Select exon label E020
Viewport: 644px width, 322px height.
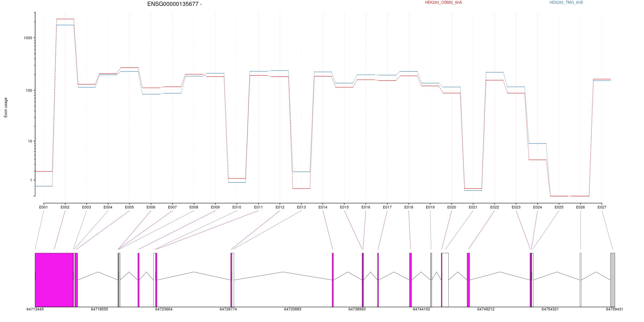tap(452, 207)
